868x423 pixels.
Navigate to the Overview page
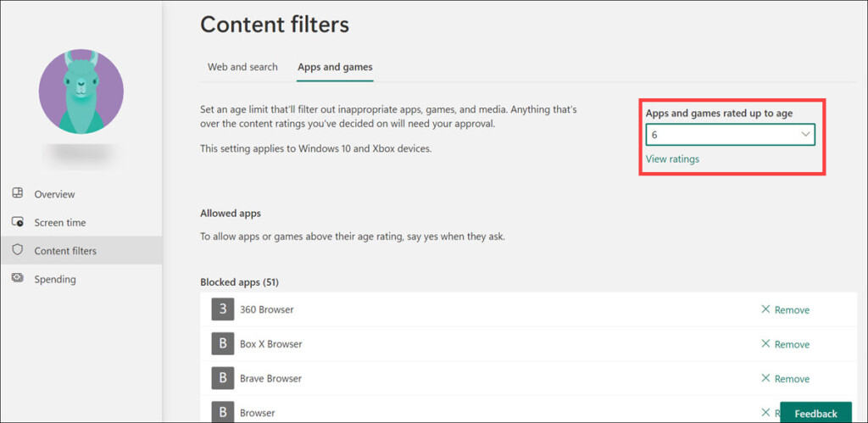point(54,195)
